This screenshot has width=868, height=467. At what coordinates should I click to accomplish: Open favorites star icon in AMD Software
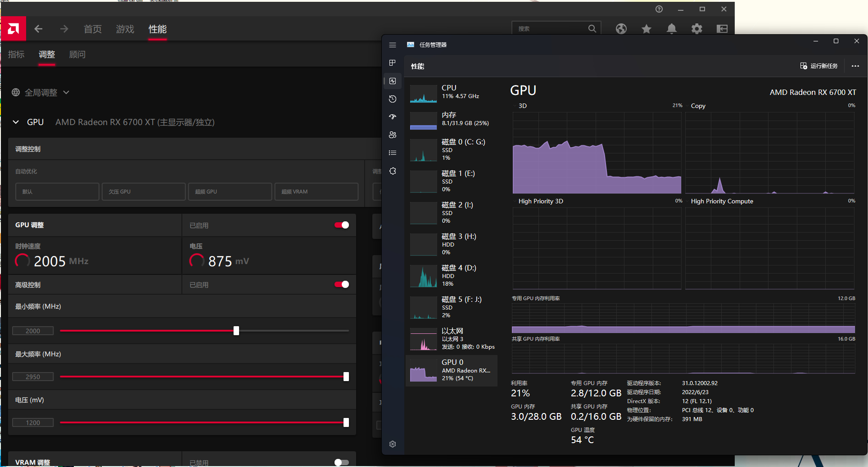click(646, 29)
